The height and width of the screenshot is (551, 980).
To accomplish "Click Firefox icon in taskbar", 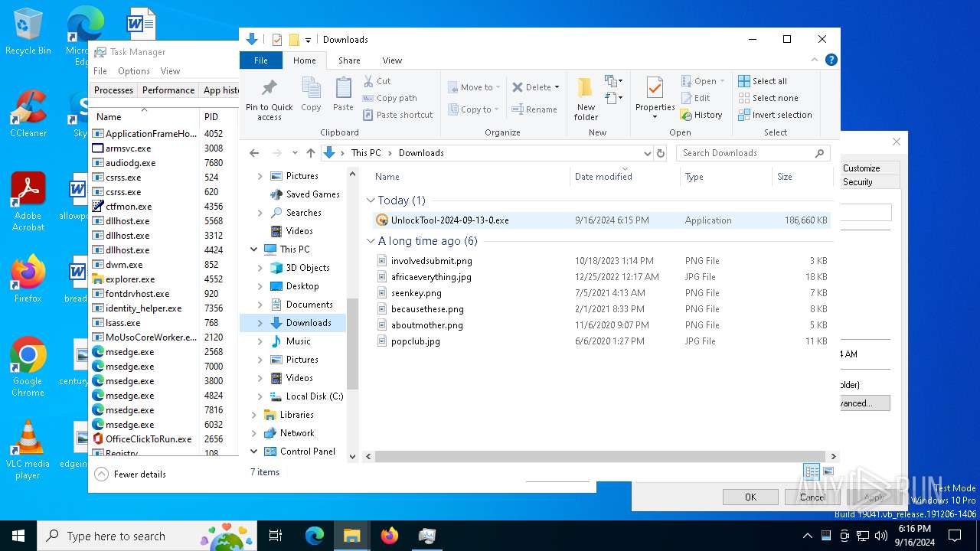I will pos(390,536).
